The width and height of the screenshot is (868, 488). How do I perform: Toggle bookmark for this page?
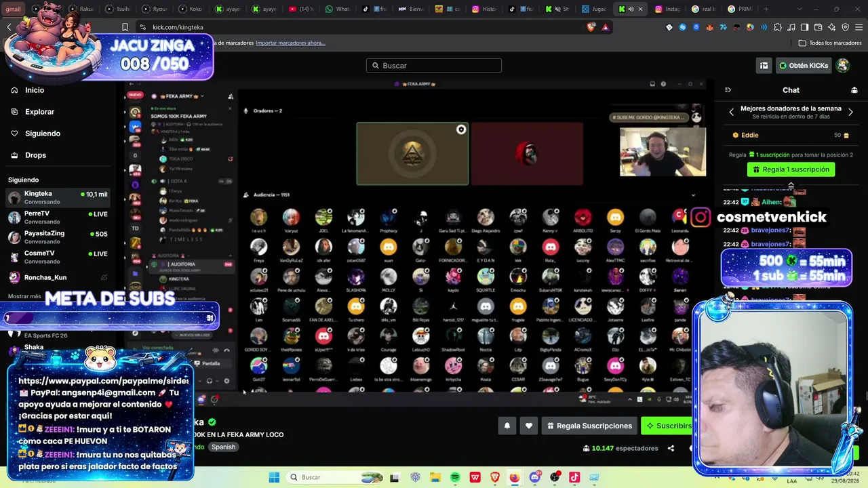click(x=125, y=27)
